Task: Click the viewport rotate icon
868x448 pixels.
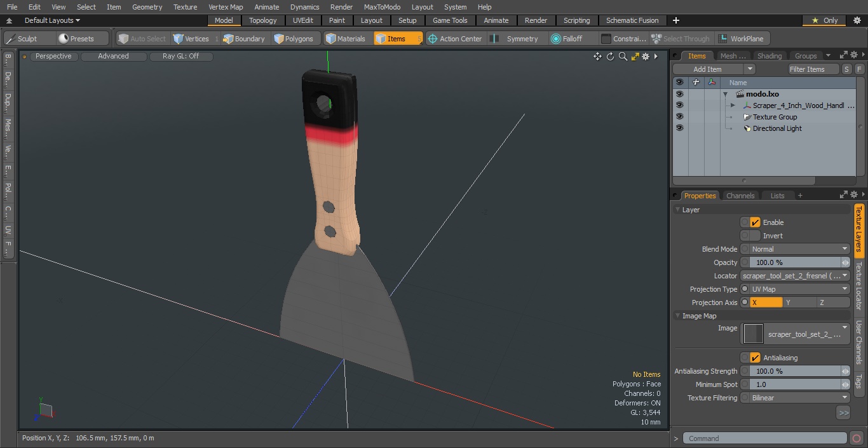Action: 610,57
